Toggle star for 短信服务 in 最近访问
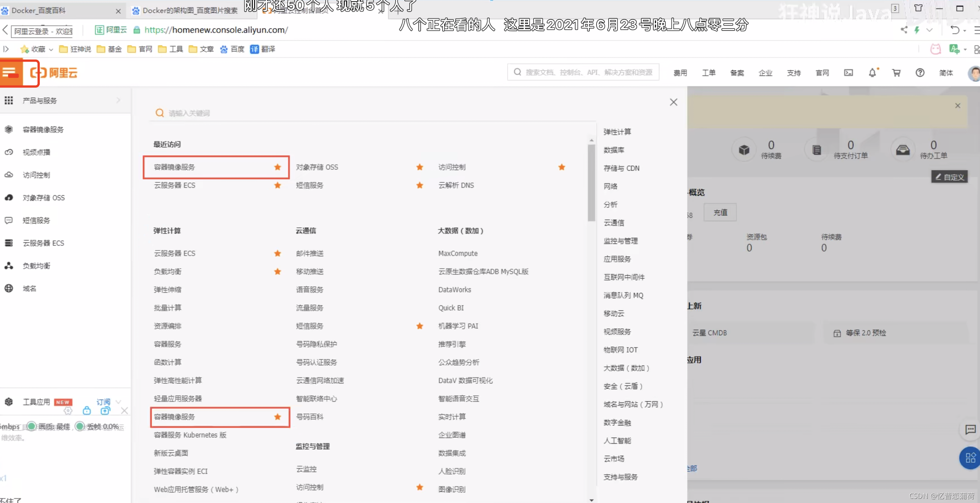 click(x=420, y=186)
